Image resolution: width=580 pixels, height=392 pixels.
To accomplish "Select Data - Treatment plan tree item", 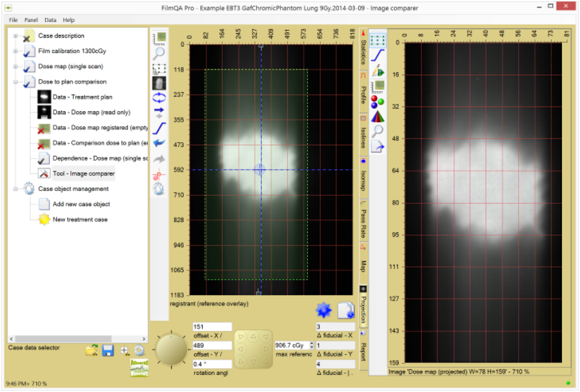I will (x=82, y=97).
